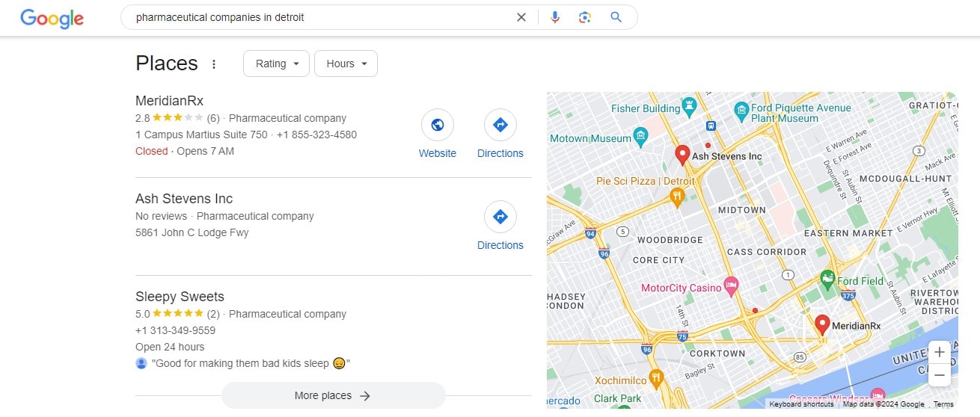Get directions to Ash Stevens Inc

pyautogui.click(x=500, y=217)
